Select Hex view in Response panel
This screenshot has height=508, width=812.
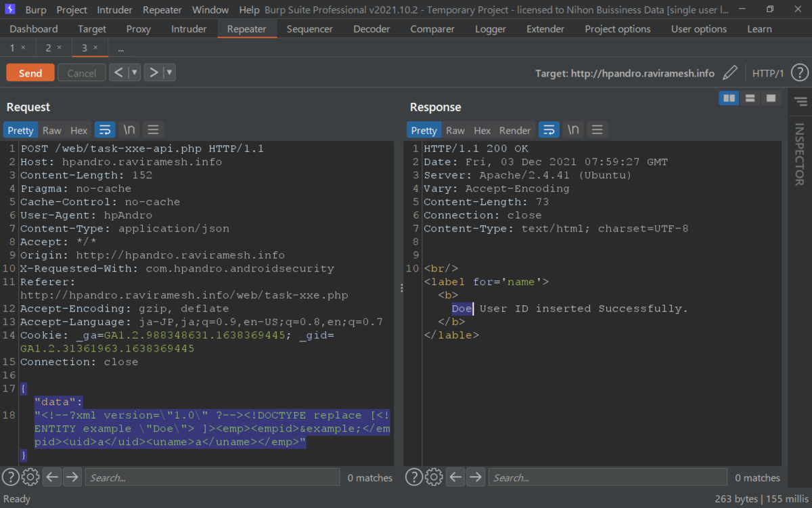click(482, 130)
